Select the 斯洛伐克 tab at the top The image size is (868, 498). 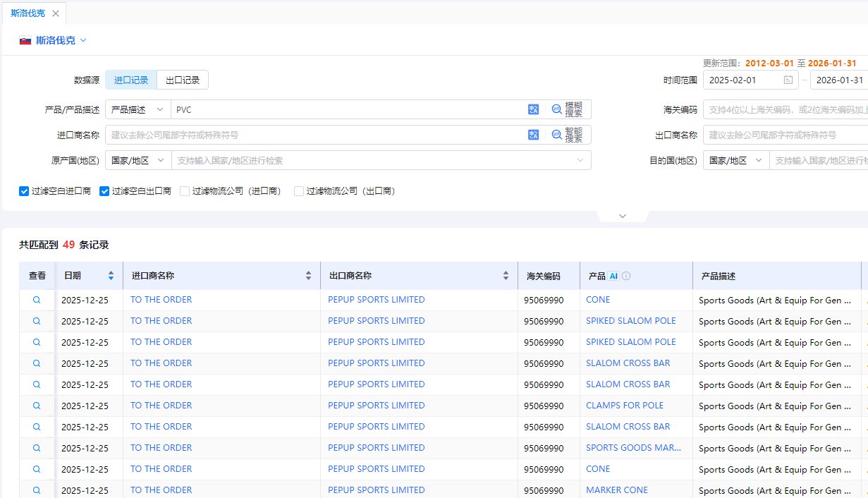(28, 13)
